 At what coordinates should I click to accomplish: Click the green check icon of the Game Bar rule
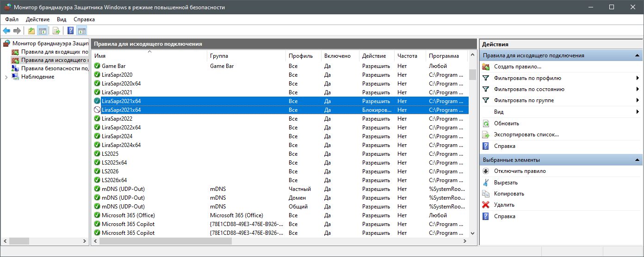click(97, 66)
